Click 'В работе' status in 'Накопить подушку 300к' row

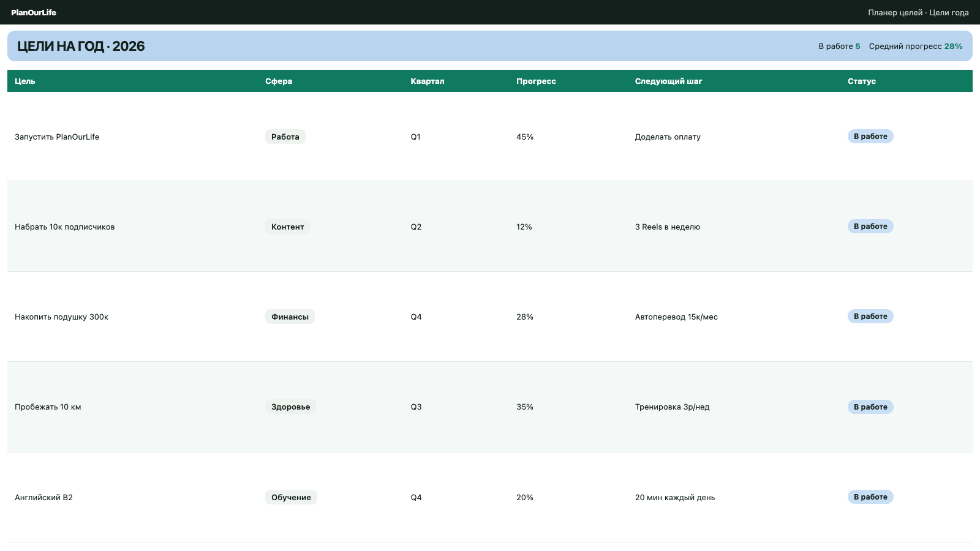click(870, 316)
